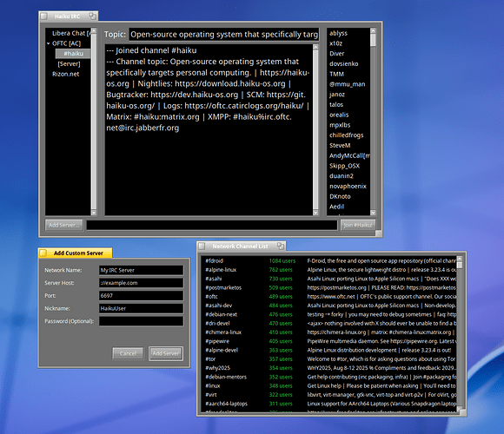Screen dimensions: 504x434
Task: Click the Haiku IRC window resize corner
Action: (x=379, y=233)
